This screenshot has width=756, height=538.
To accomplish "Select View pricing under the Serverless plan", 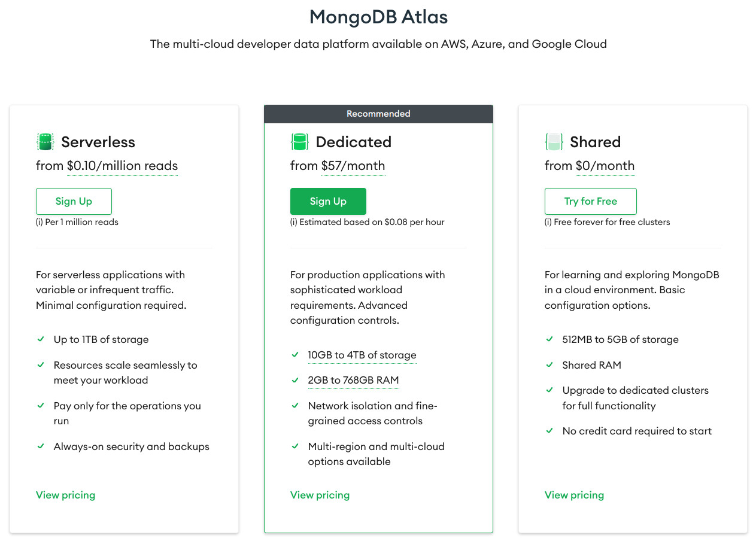I will [x=65, y=495].
